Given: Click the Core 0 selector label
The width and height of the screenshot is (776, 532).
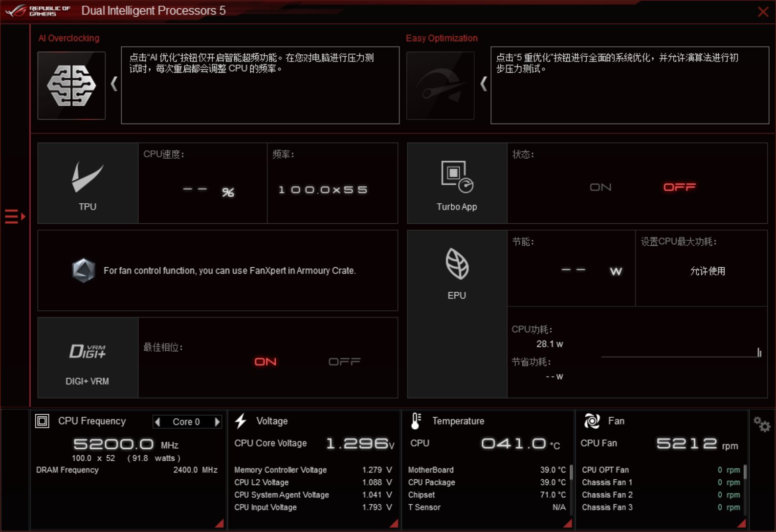Looking at the screenshot, I should pos(186,422).
